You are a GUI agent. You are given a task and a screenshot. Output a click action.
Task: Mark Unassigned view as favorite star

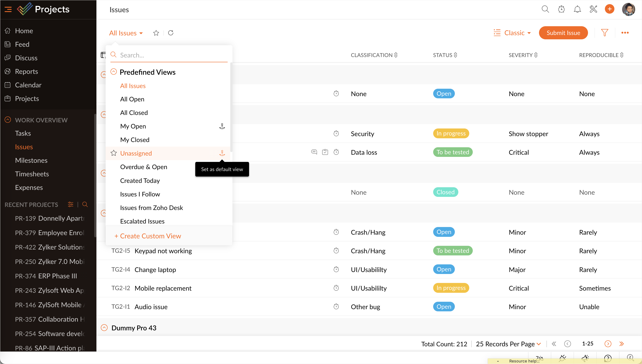click(113, 153)
